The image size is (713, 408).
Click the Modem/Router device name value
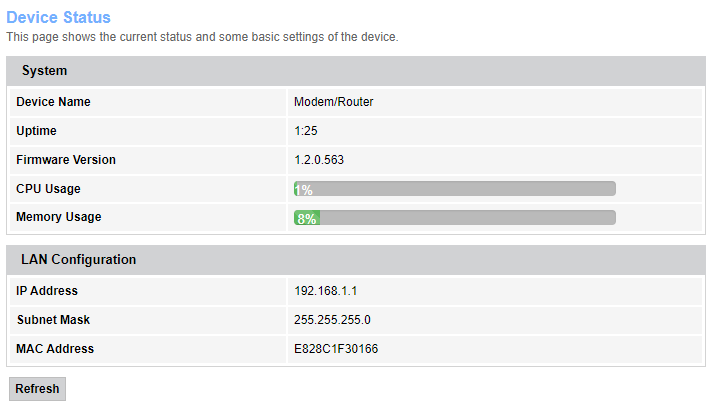click(333, 102)
